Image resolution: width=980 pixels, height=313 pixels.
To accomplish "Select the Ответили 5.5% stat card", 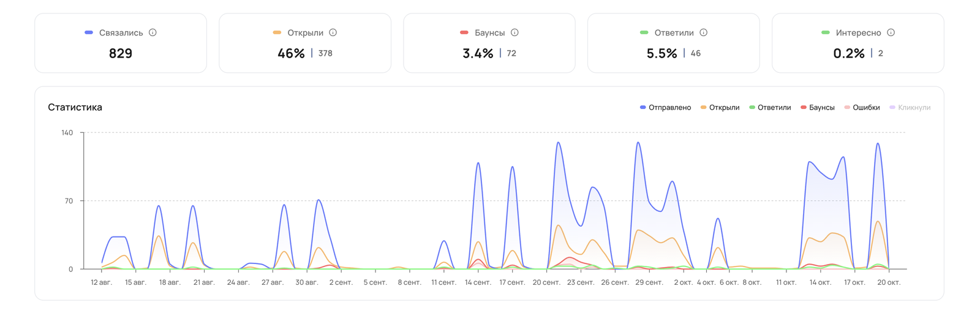I will 674,43.
